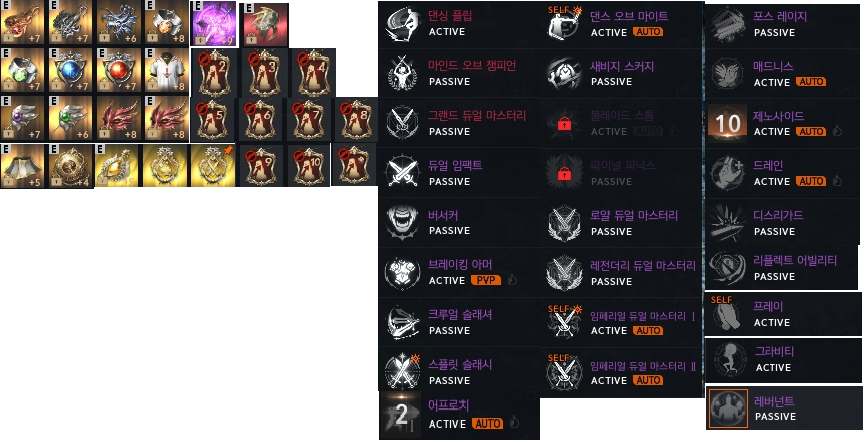The height and width of the screenshot is (442, 865).
Task: Select the locked slot numbered 10
Action: (x=308, y=166)
